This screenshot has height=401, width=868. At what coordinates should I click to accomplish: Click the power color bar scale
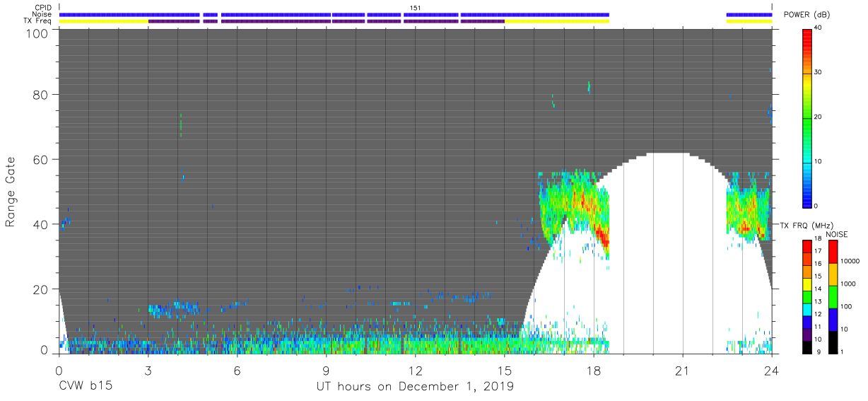(807, 117)
